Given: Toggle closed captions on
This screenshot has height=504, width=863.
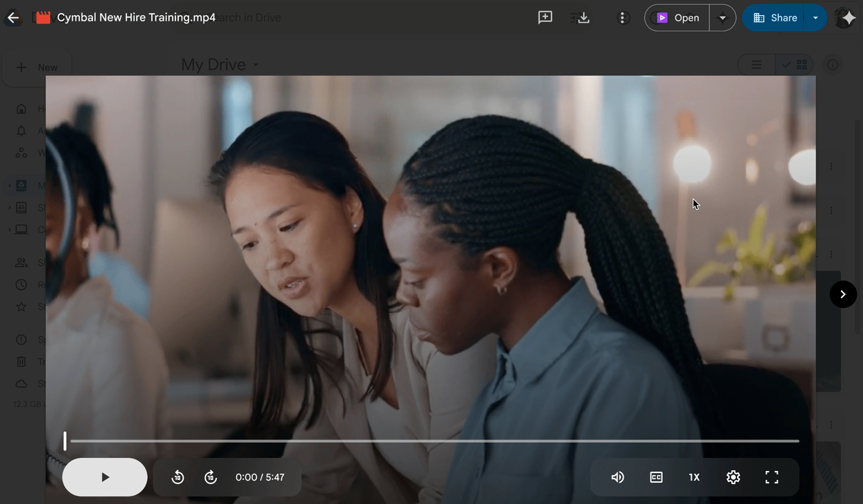Looking at the screenshot, I should 656,477.
